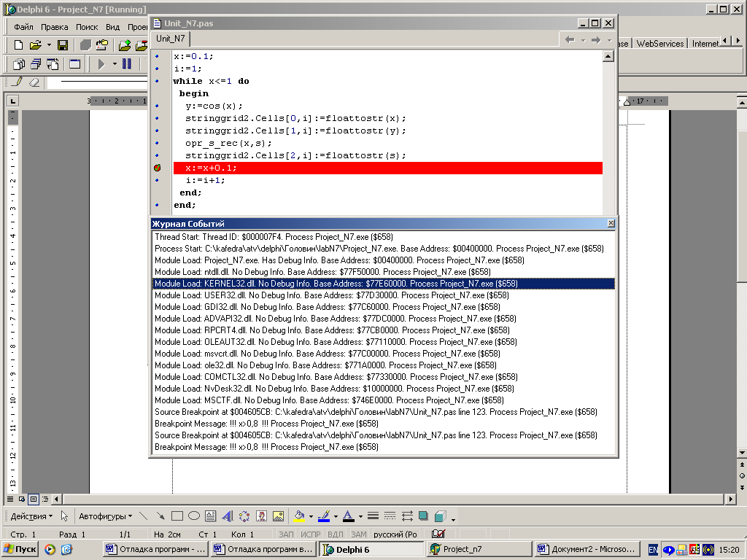
Task: Click the Run program arrow
Action: tap(101, 64)
